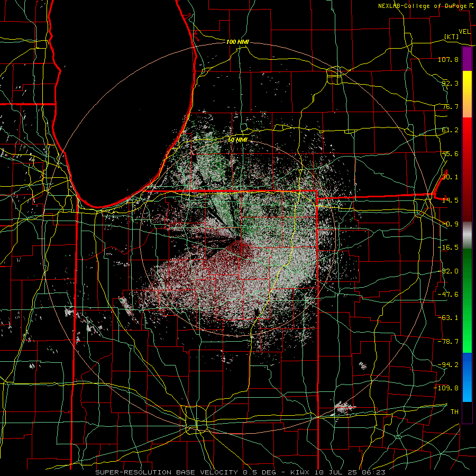The height and width of the screenshot is (476, 476).
Task: Select the -47.6 scale value
Action: (448, 295)
